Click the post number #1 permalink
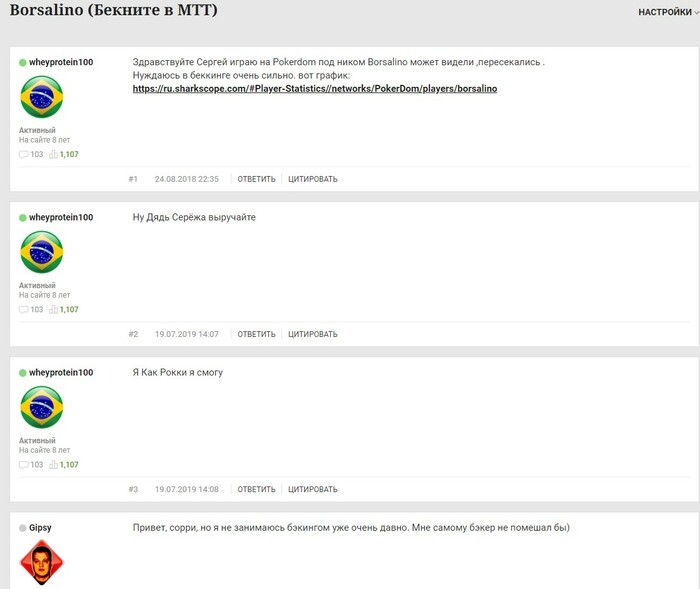700x589 pixels. pyautogui.click(x=133, y=179)
